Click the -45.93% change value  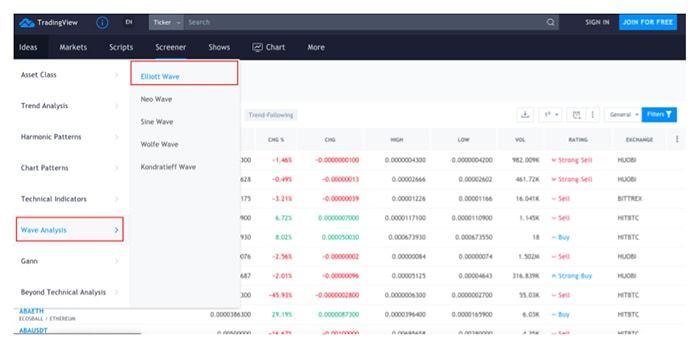click(x=280, y=295)
